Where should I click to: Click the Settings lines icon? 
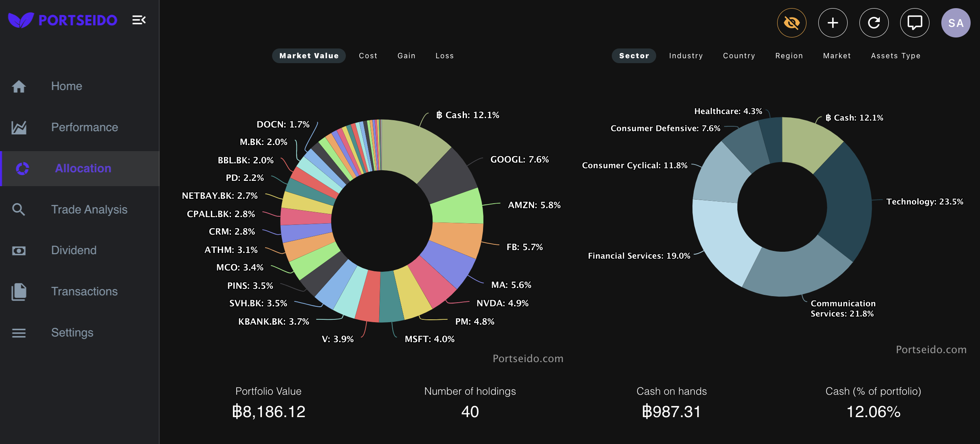[x=19, y=333]
